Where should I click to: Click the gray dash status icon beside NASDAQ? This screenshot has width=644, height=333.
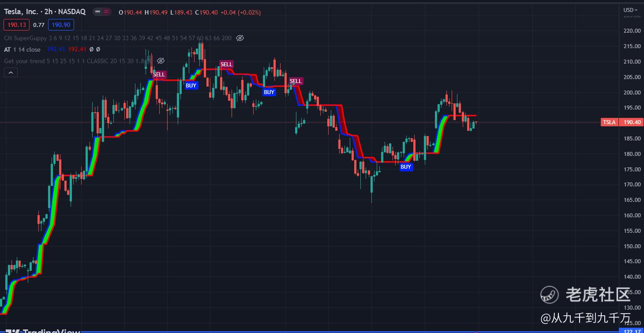point(98,12)
